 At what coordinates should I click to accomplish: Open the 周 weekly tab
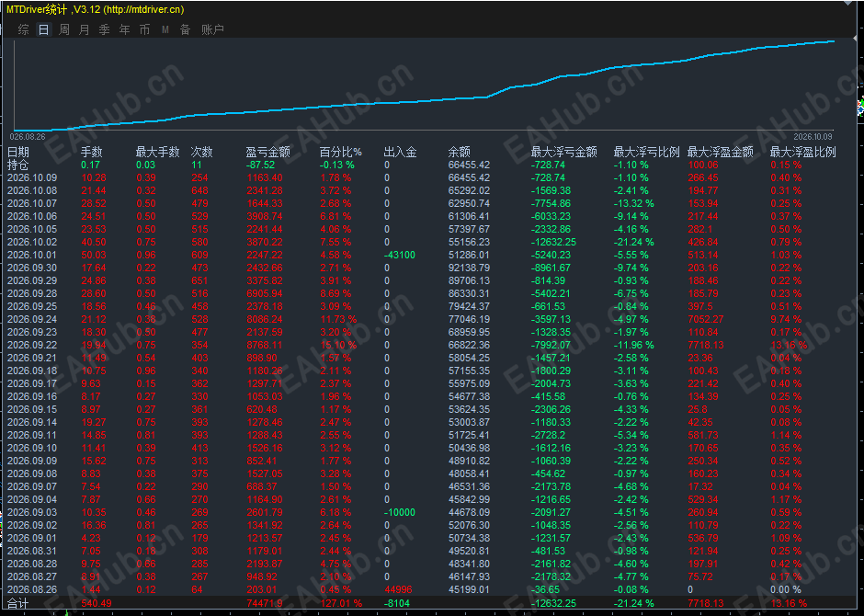coord(64,29)
